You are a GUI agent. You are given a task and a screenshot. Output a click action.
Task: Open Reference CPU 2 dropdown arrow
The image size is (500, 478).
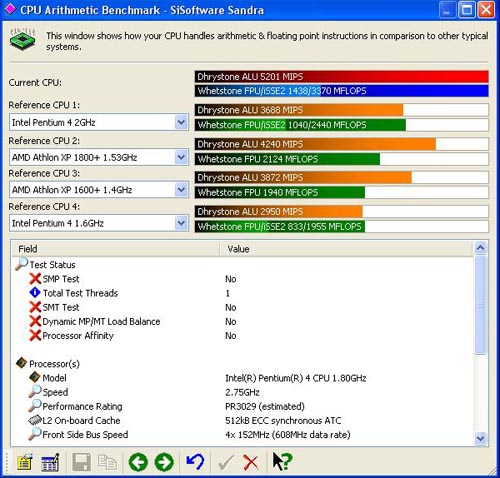point(181,157)
